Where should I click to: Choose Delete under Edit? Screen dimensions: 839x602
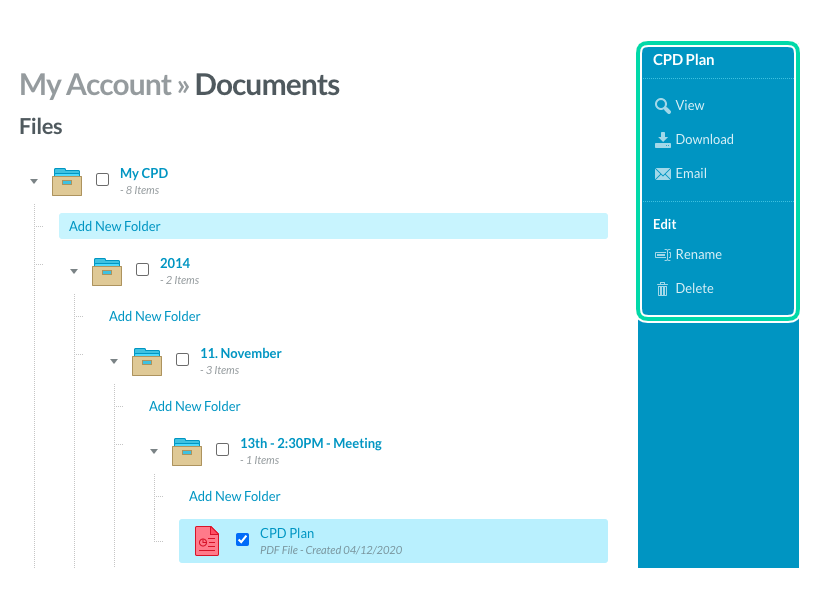(695, 288)
